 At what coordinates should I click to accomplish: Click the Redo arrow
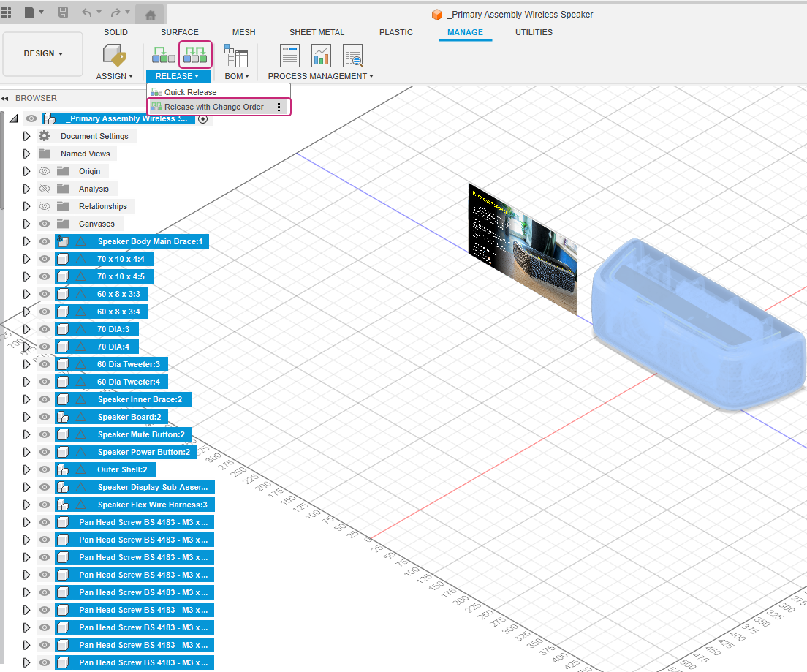(x=115, y=12)
